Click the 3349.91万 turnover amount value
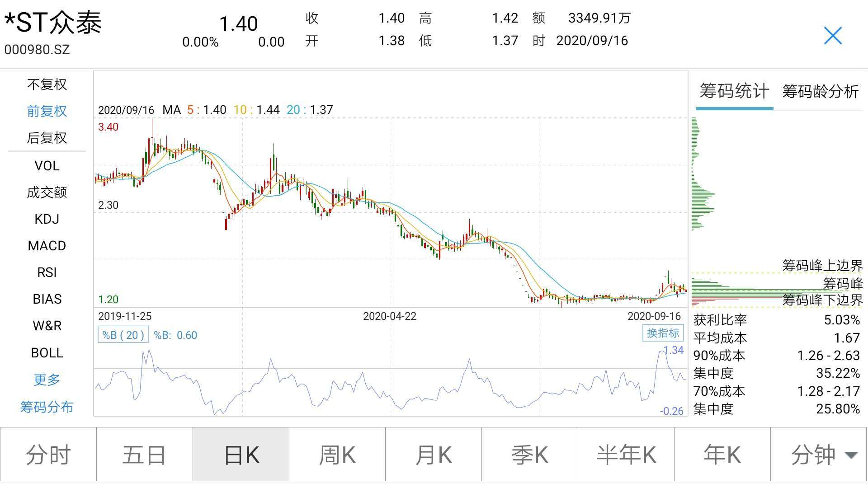The image size is (868, 488). (599, 18)
